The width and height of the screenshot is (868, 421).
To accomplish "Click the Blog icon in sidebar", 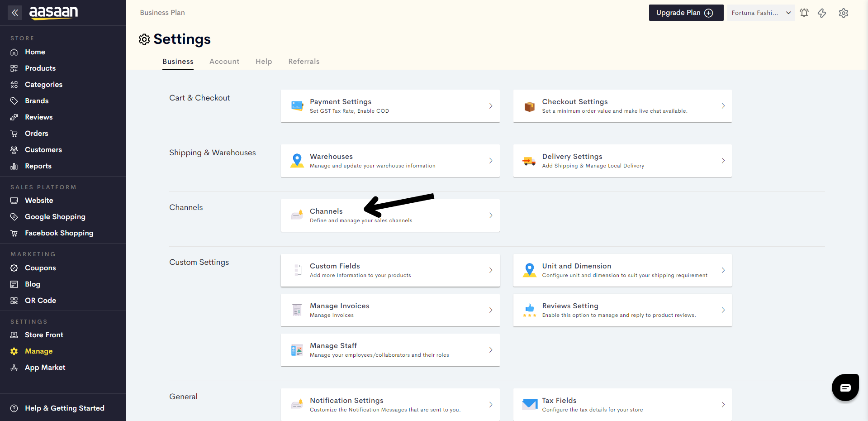I will 14,284.
